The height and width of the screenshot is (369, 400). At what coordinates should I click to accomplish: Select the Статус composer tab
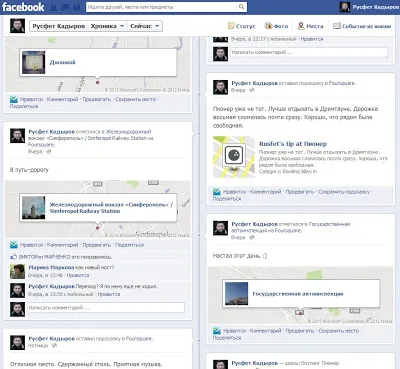[242, 26]
